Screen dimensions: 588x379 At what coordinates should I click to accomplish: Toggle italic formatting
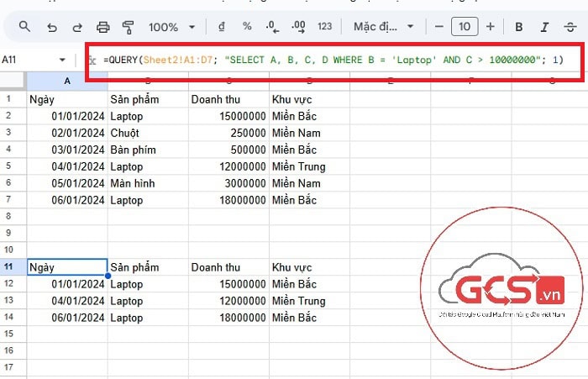[x=545, y=27]
